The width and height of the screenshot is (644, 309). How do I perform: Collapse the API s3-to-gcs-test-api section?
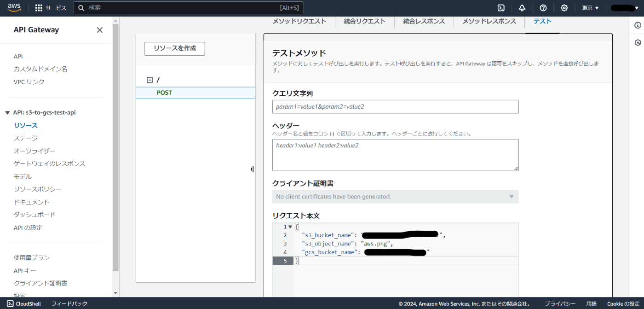coord(7,112)
